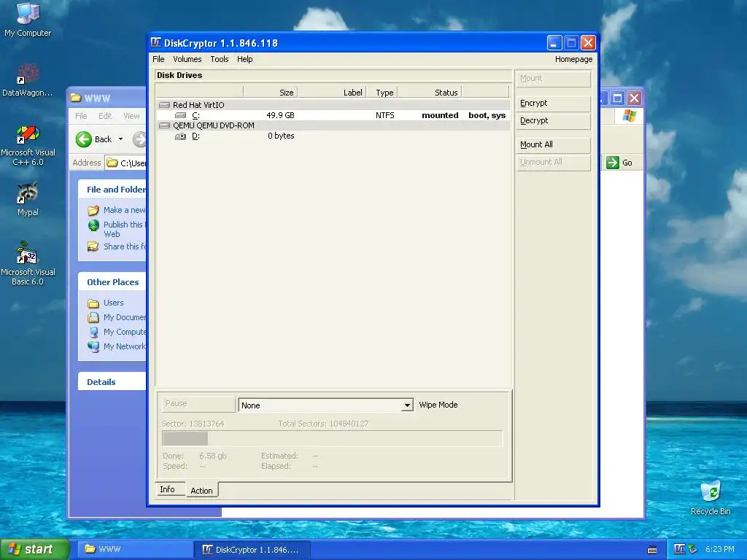Click the 49.9 GB size cell
Viewport: 747px width, 560px height.
280,115
